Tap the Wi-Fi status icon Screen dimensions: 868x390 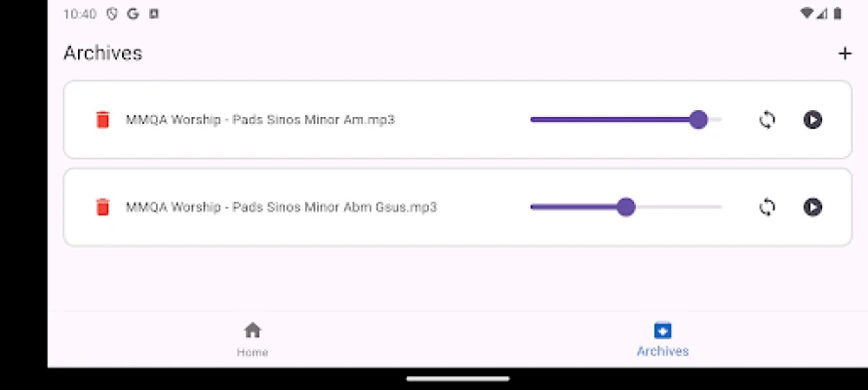click(x=807, y=14)
